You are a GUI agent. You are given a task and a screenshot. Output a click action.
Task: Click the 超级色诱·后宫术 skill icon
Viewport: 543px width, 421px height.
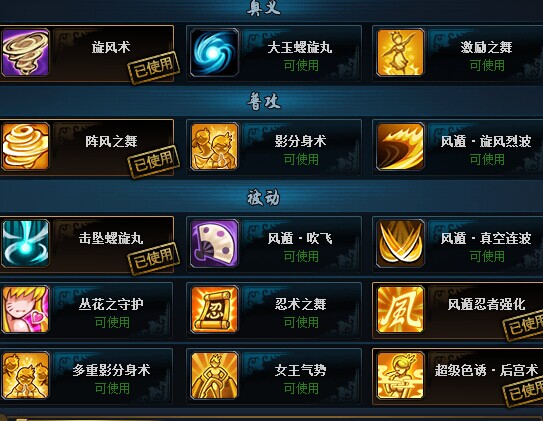[x=400, y=376]
